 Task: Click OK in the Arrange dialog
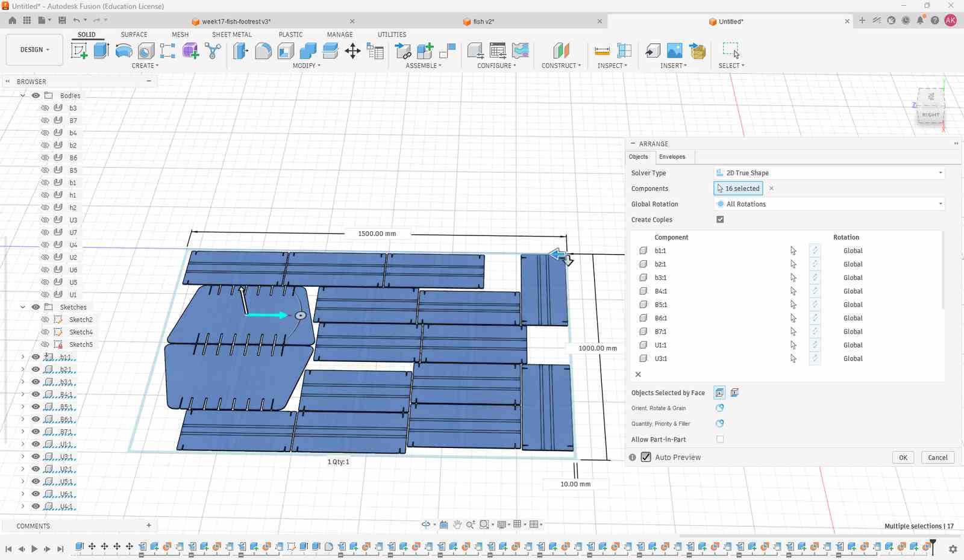[903, 458]
